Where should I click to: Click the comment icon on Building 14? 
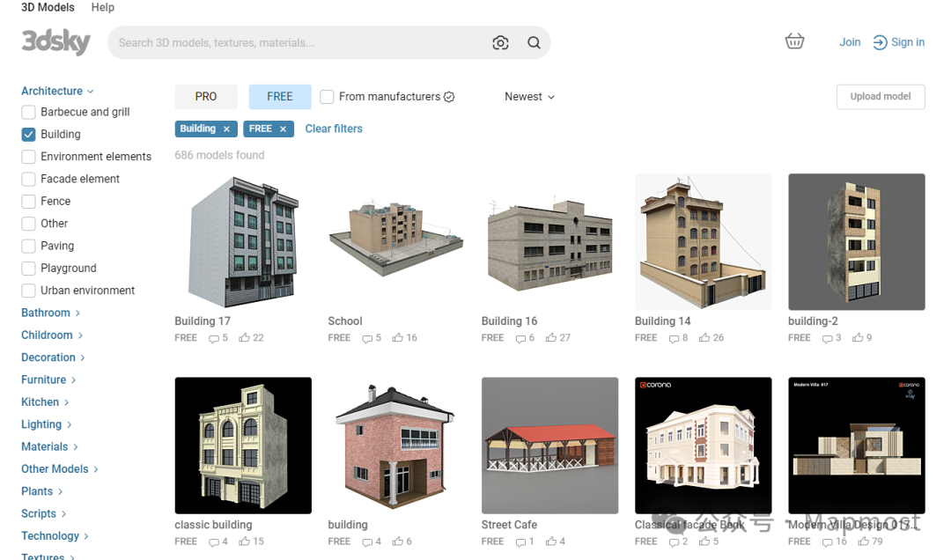(x=675, y=338)
